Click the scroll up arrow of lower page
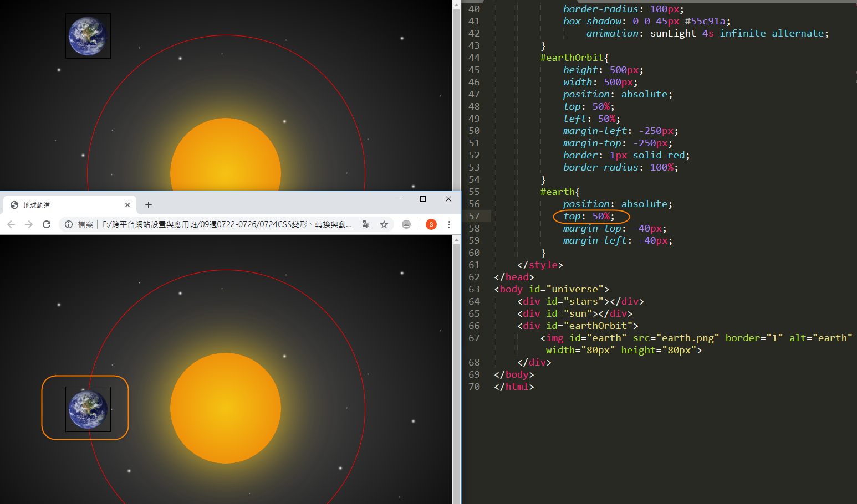The height and width of the screenshot is (504, 857). click(456, 240)
